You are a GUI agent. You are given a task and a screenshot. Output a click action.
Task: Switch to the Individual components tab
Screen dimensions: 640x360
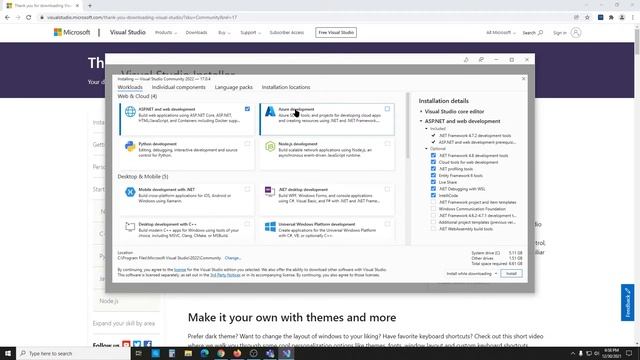coord(178,87)
